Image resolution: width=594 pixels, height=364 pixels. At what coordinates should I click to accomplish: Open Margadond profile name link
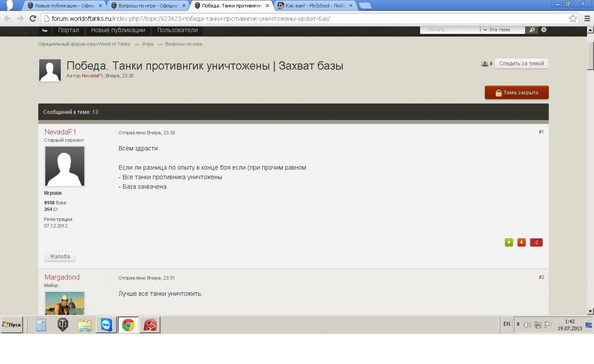click(x=62, y=277)
